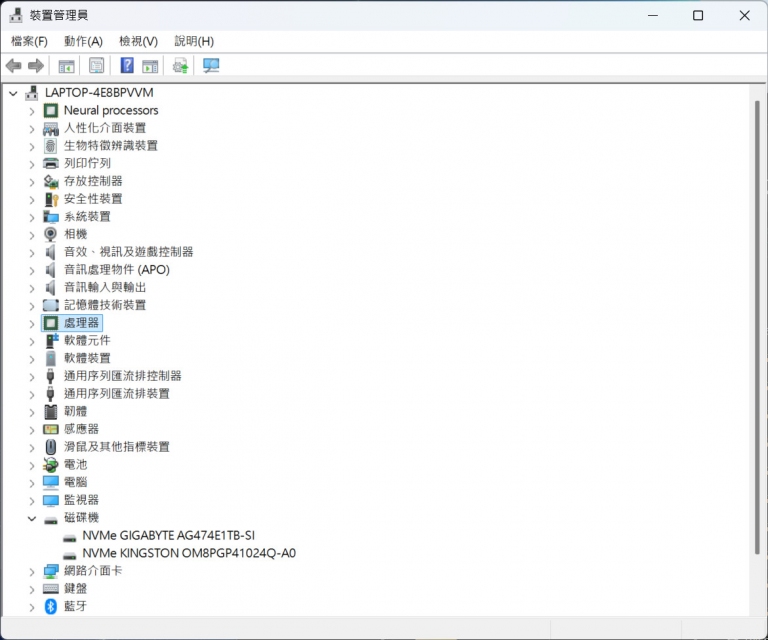This screenshot has height=640, width=768.
Task: Select the 音訊處理物件 (APO) label
Action: 117,270
